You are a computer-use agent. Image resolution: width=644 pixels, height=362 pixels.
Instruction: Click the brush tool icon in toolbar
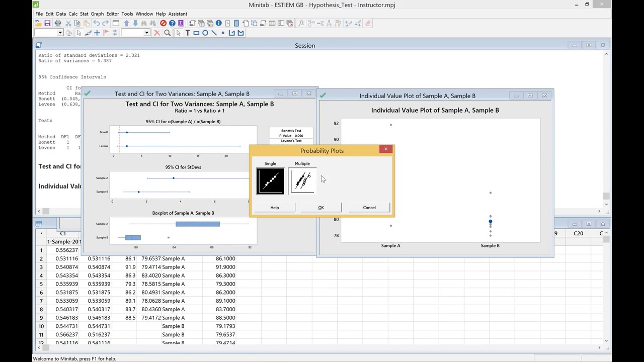88,33
